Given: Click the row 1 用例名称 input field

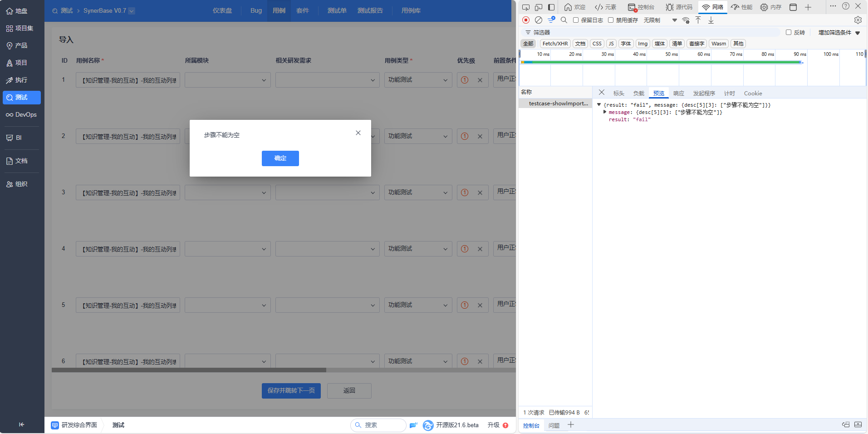Looking at the screenshot, I should [128, 80].
